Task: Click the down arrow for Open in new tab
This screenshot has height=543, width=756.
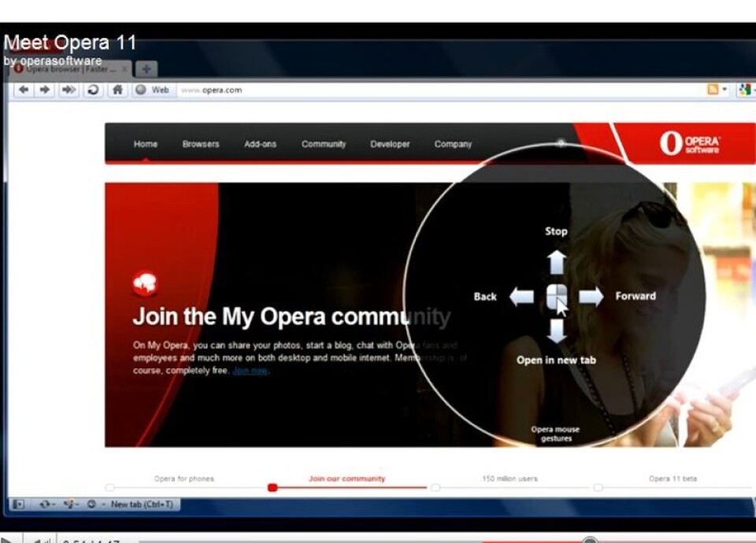Action: click(557, 331)
